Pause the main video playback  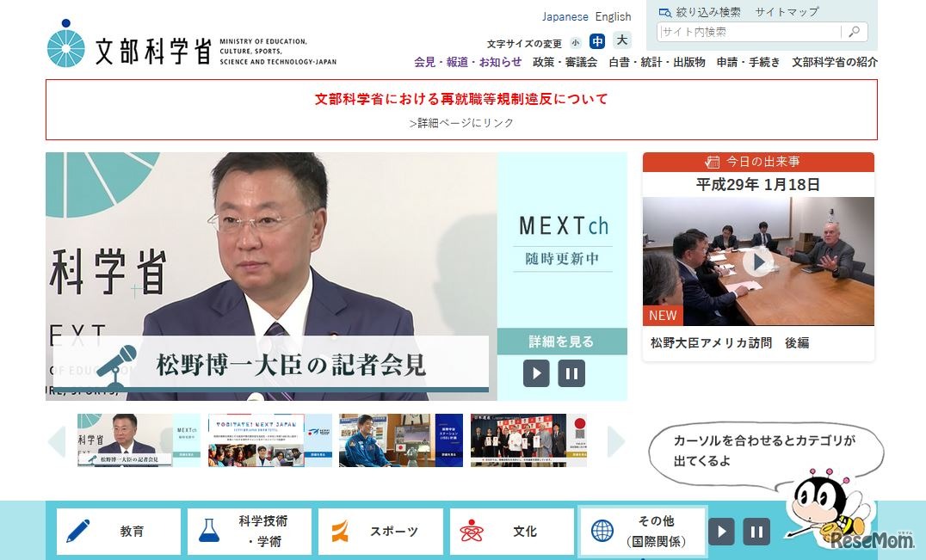[571, 373]
